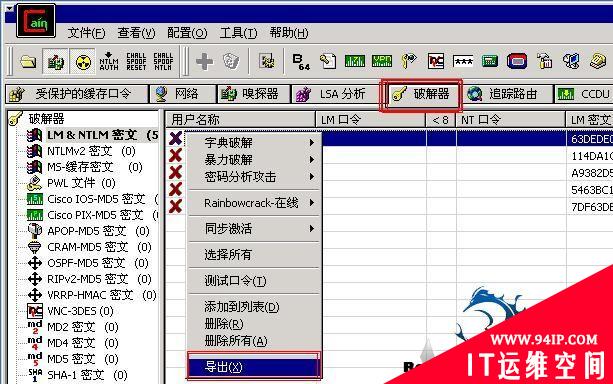The width and height of the screenshot is (613, 384).
Task: Select MD2 密文 tree item
Action: coord(83,327)
